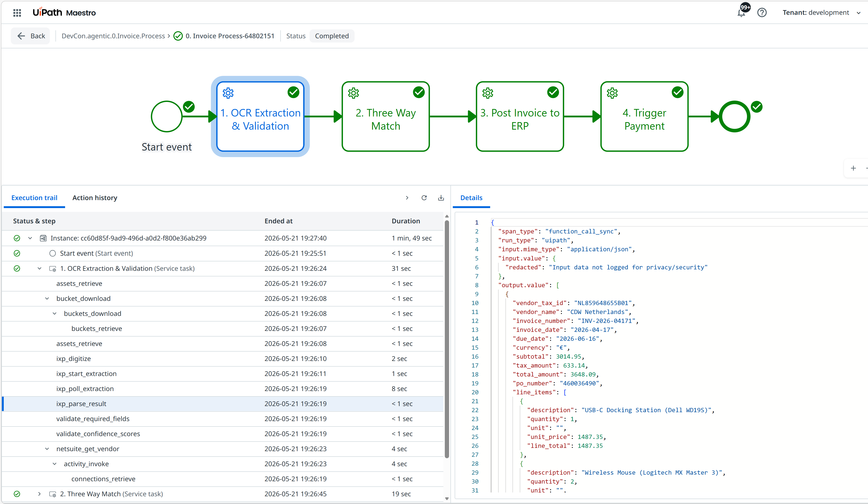Viewport: 868px width, 504px height.
Task: Open the help question mark icon
Action: [x=762, y=13]
